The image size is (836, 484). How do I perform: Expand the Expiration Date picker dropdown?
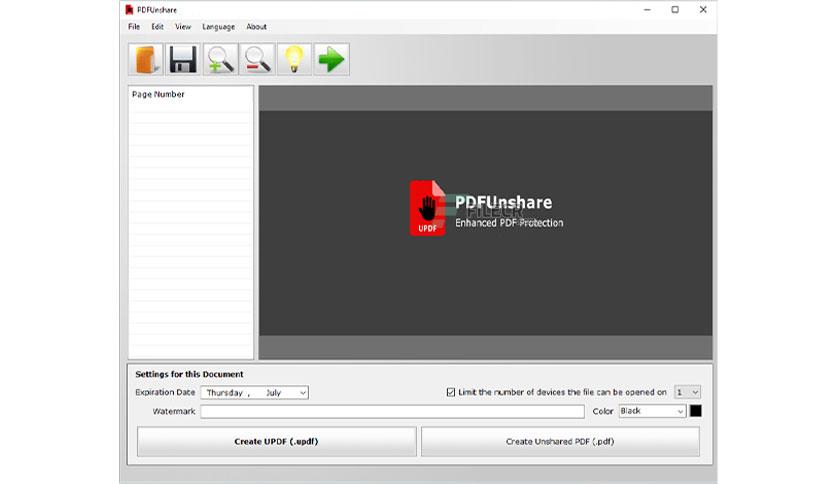[x=302, y=393]
